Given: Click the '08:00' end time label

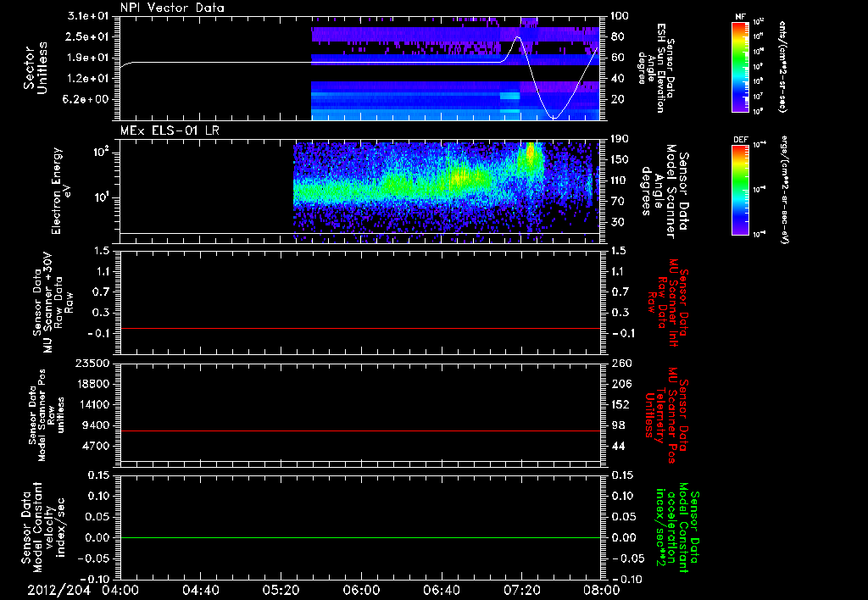Looking at the screenshot, I should click(x=602, y=591).
